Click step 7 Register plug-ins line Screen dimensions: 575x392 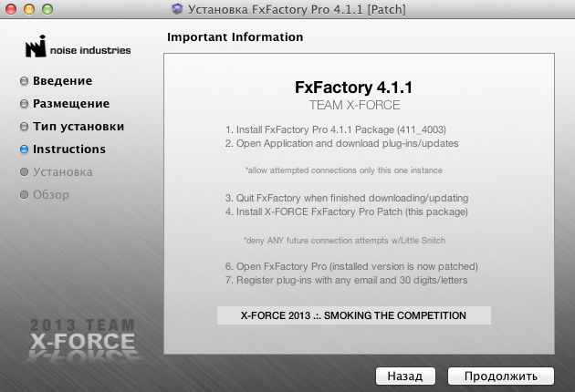[346, 280]
